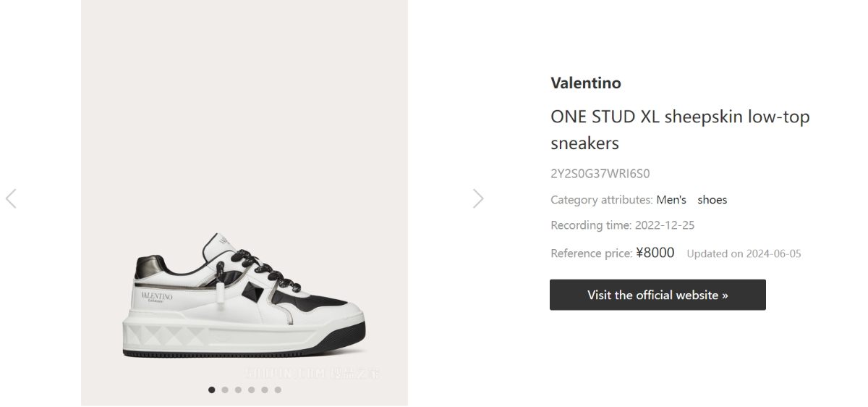Open the Men's category link
The height and width of the screenshot is (407, 868).
point(671,200)
